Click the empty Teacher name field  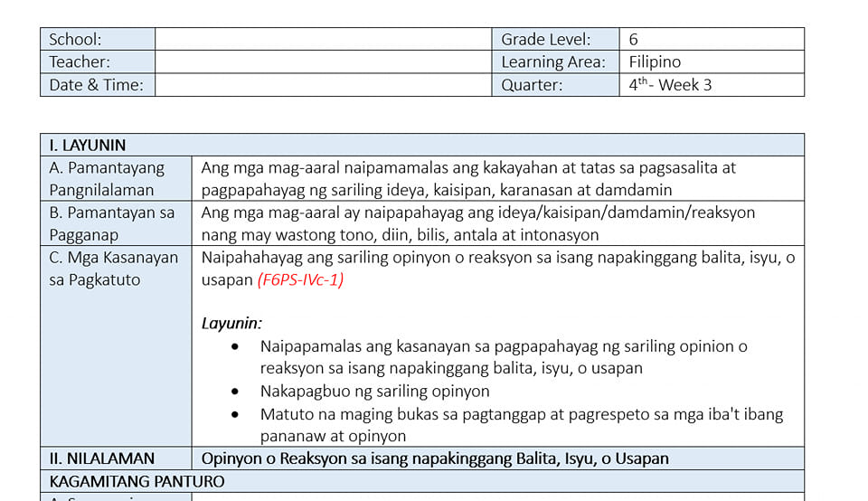(324, 62)
